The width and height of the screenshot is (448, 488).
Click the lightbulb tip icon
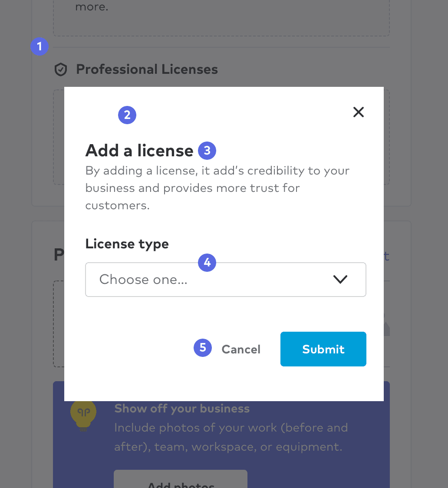83,415
